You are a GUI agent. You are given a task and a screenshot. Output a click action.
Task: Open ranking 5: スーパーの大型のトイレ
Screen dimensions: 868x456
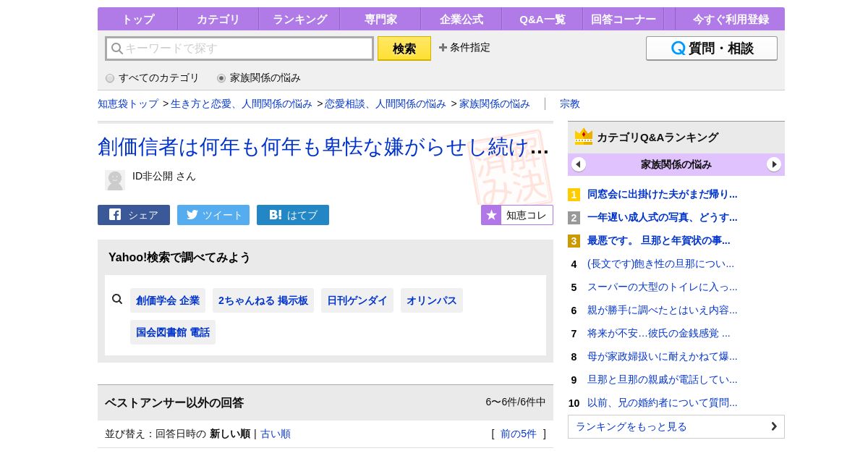(x=663, y=287)
